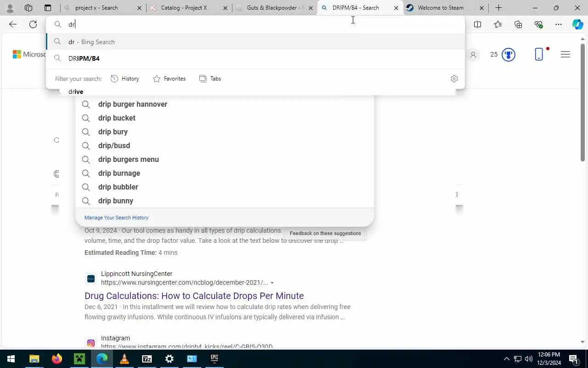The width and height of the screenshot is (588, 368).
Task: Open 7-Zip from the taskbar
Action: pos(147,359)
